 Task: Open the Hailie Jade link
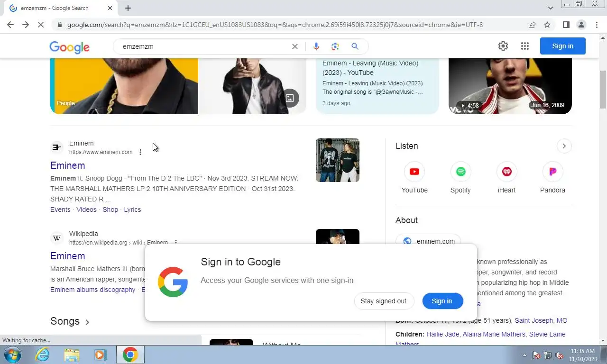pyautogui.click(x=442, y=334)
